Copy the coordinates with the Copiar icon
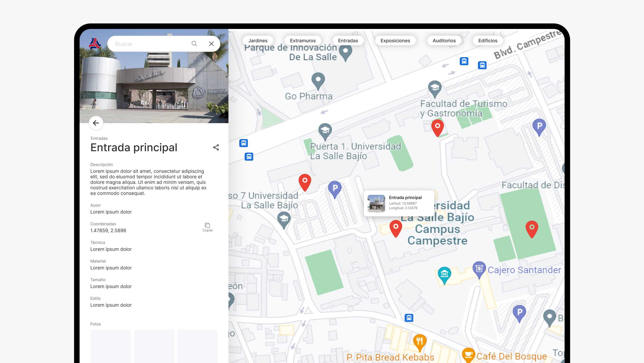The width and height of the screenshot is (644, 363). point(207,227)
